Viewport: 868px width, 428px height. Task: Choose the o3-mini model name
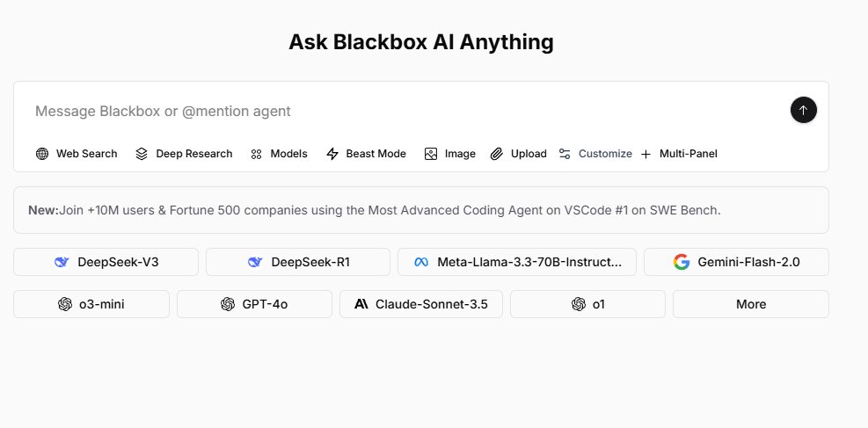(x=102, y=304)
